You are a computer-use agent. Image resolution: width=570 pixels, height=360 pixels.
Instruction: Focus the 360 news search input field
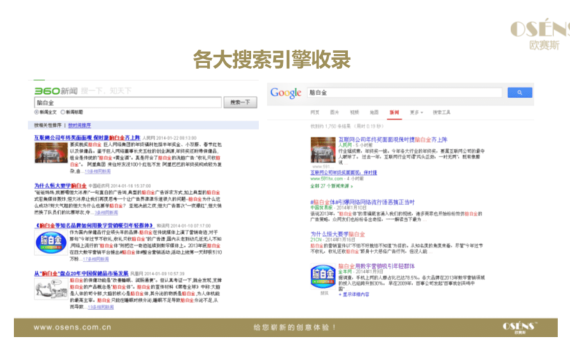click(x=128, y=103)
